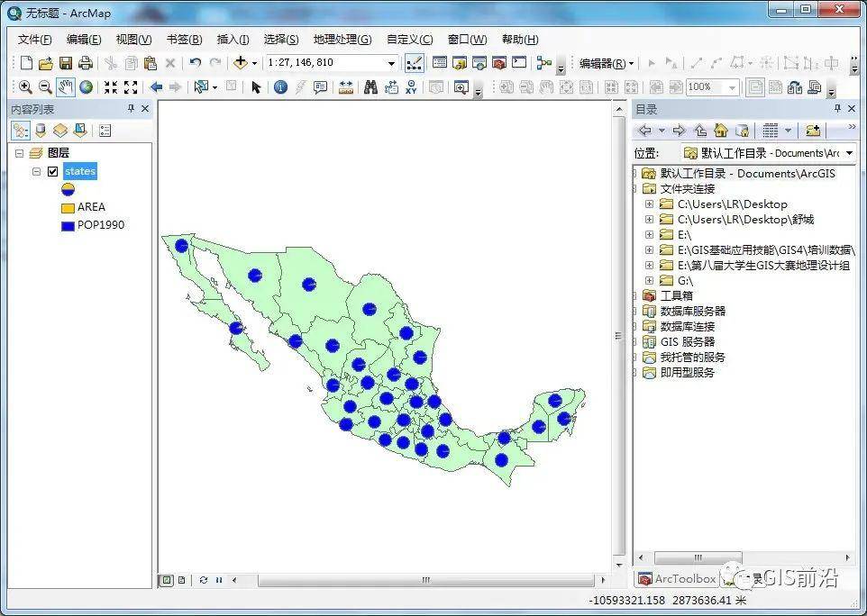The height and width of the screenshot is (616, 867).
Task: Click the pie chart symbol in legend
Action: click(x=68, y=189)
